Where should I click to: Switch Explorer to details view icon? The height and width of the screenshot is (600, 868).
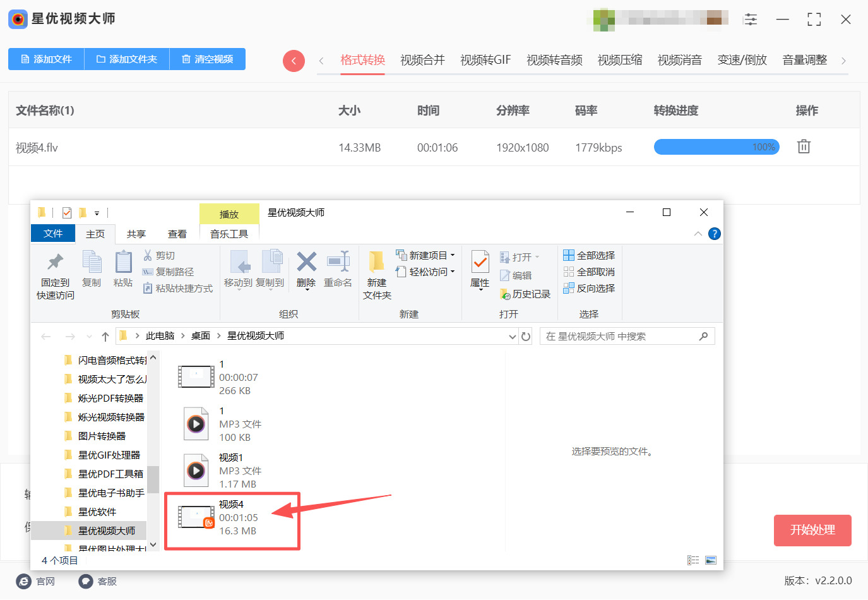(693, 560)
